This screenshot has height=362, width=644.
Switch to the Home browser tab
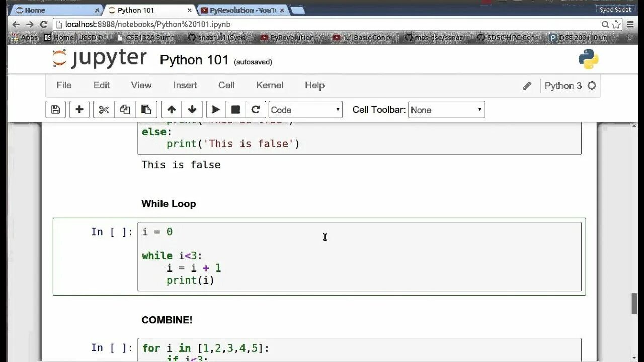(x=55, y=10)
